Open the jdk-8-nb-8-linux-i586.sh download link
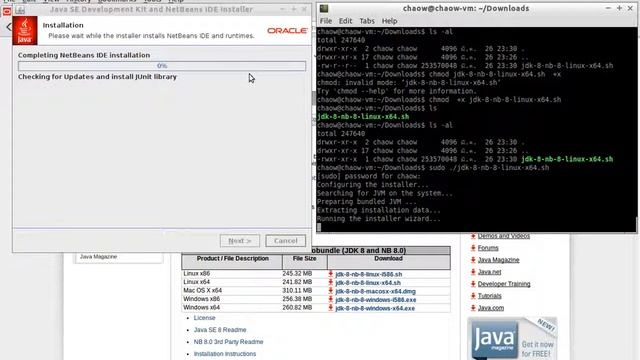This screenshot has width=640, height=360. [x=369, y=274]
